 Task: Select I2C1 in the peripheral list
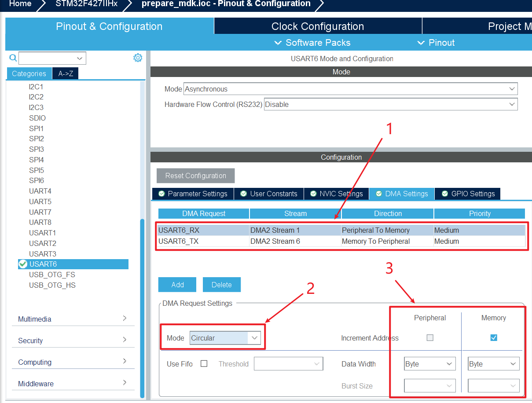point(36,87)
